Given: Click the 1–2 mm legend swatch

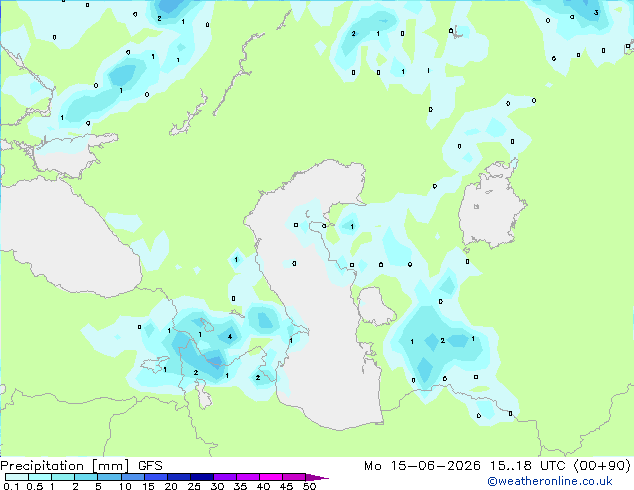Looking at the screenshot, I should pos(63,477).
